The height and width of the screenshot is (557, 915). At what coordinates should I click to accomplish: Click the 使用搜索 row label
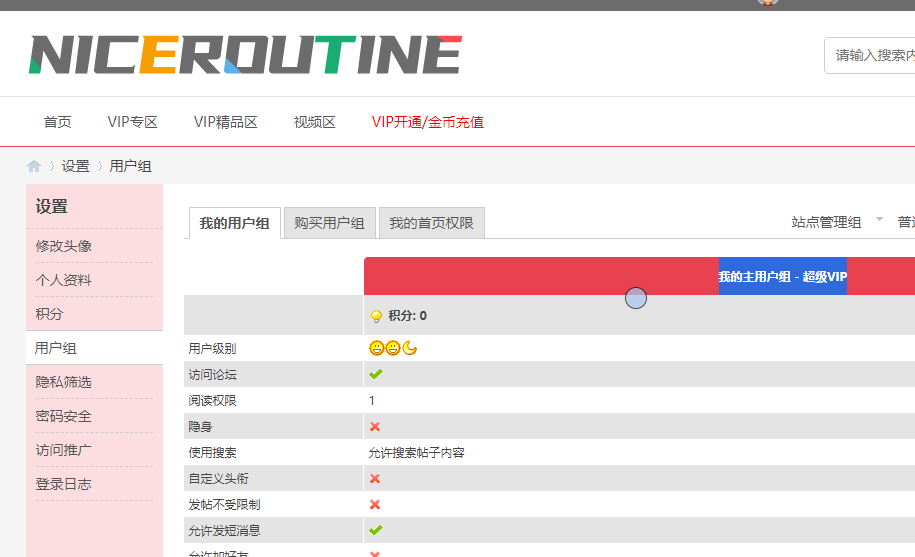(212, 453)
